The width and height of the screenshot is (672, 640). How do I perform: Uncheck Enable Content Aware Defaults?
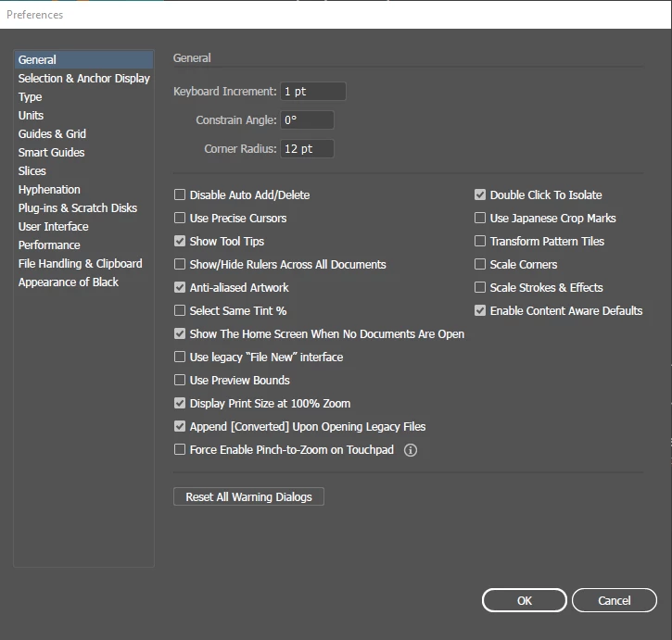pyautogui.click(x=480, y=310)
